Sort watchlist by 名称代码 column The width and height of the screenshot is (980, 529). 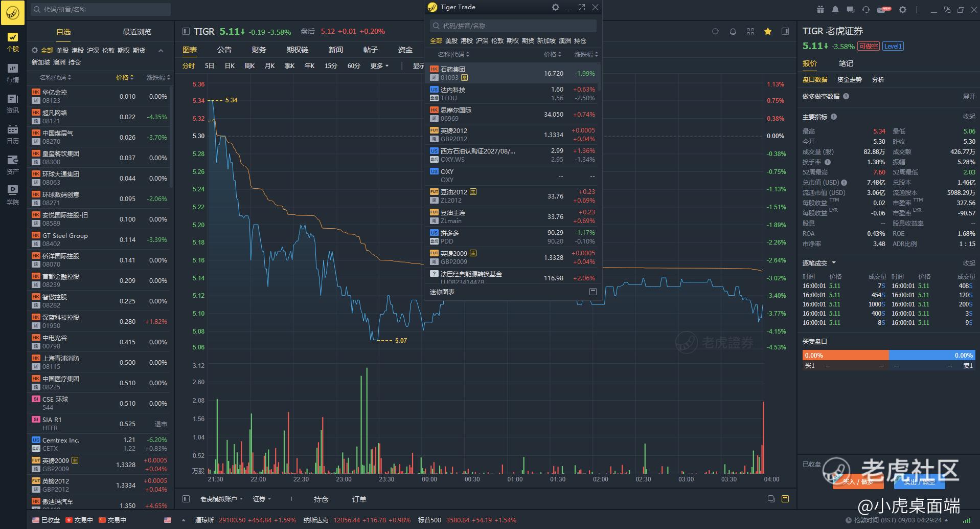tap(56, 77)
